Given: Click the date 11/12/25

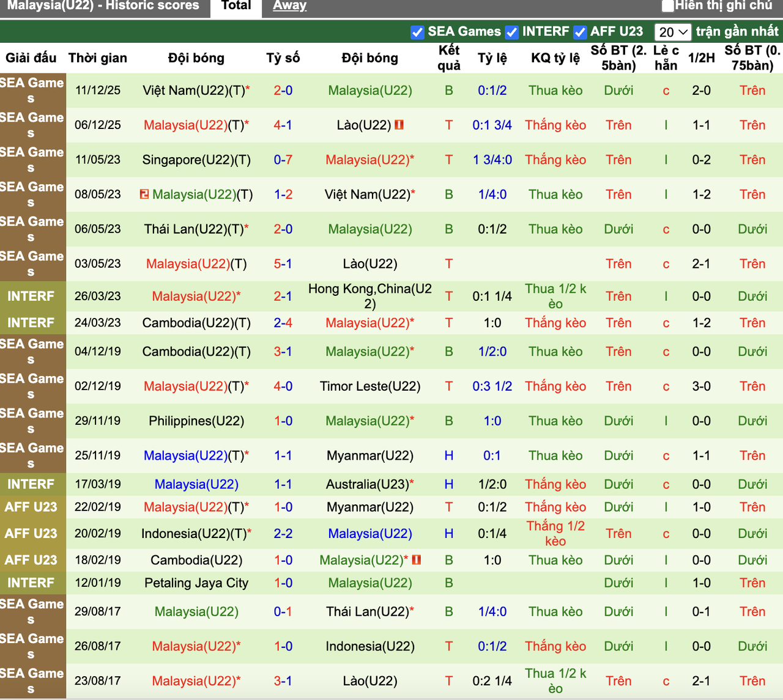Looking at the screenshot, I should point(98,90).
